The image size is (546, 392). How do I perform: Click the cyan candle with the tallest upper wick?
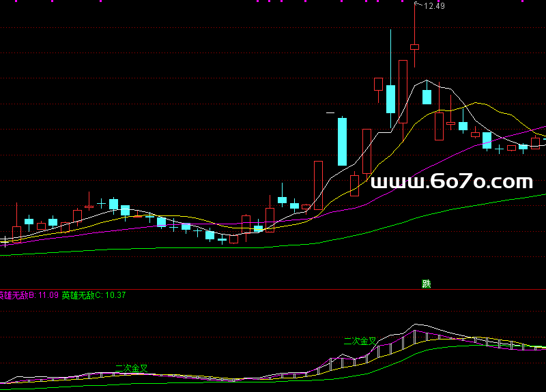pyautogui.click(x=390, y=99)
